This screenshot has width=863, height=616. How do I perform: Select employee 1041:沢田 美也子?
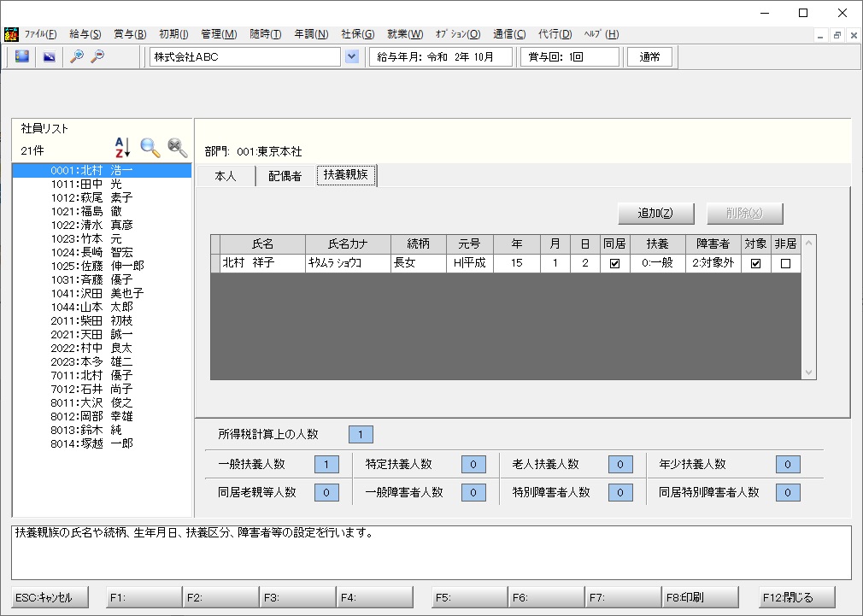click(x=102, y=293)
